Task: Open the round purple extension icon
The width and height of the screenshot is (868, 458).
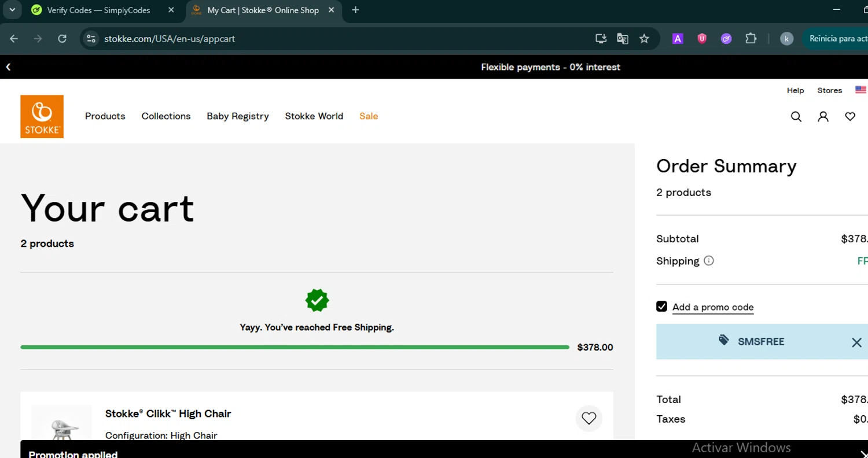Action: (x=726, y=39)
